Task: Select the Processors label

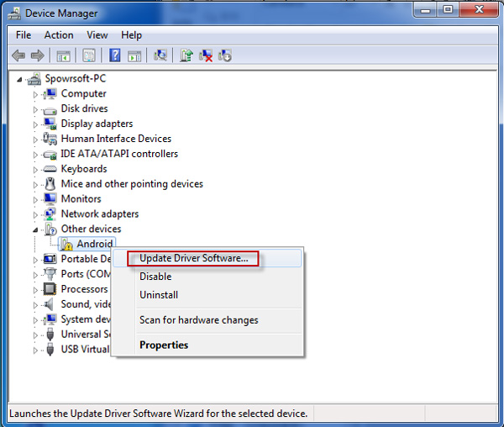Action: click(x=85, y=289)
